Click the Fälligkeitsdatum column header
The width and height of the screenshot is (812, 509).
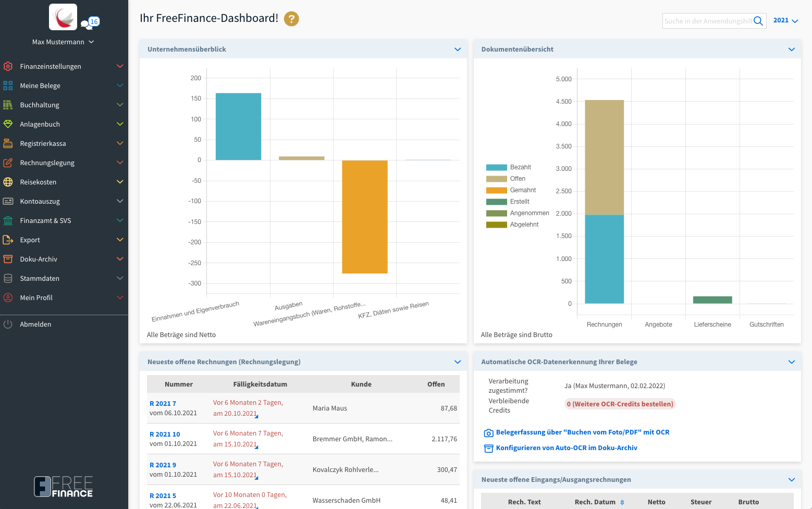[260, 384]
